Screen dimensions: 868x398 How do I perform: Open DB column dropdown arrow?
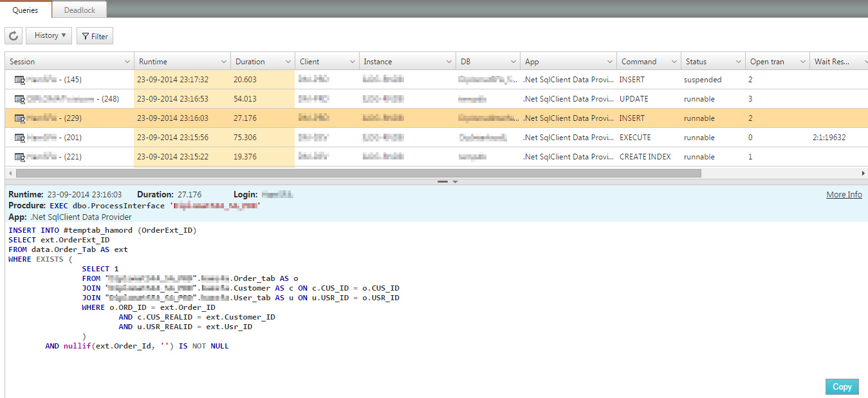pos(513,62)
